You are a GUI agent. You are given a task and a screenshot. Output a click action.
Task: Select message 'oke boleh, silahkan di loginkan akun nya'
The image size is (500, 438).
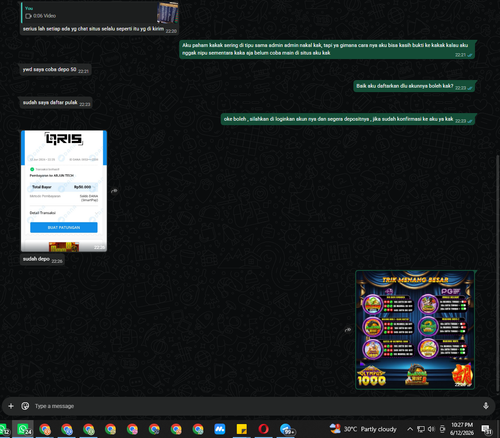(348, 119)
